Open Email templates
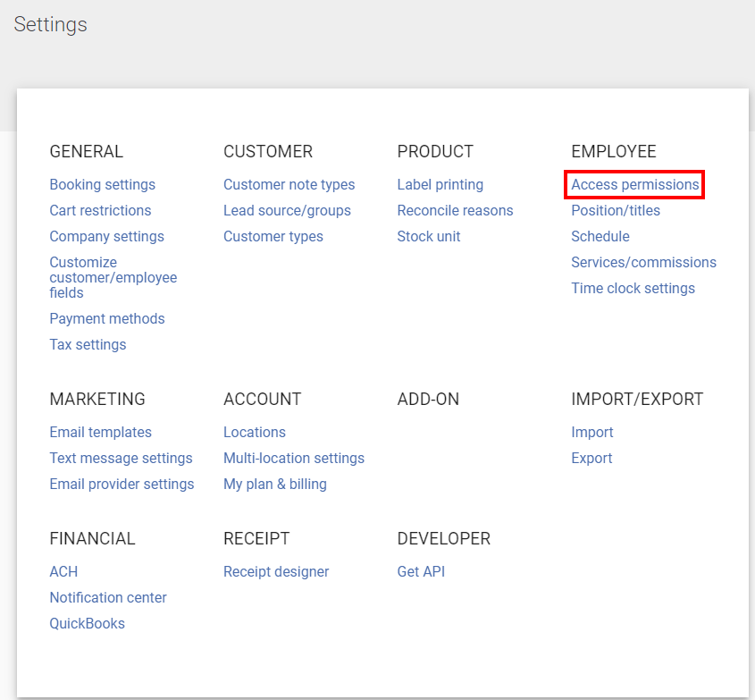 coord(100,433)
